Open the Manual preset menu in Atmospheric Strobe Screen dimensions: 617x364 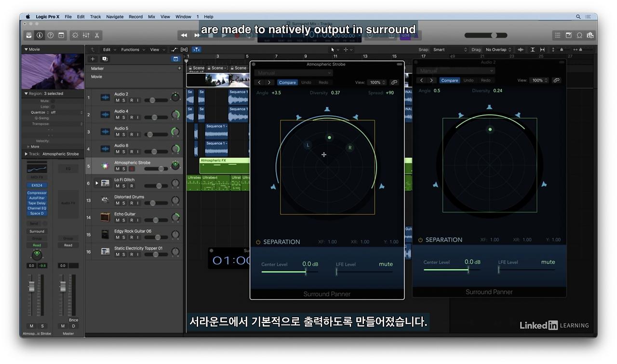294,73
